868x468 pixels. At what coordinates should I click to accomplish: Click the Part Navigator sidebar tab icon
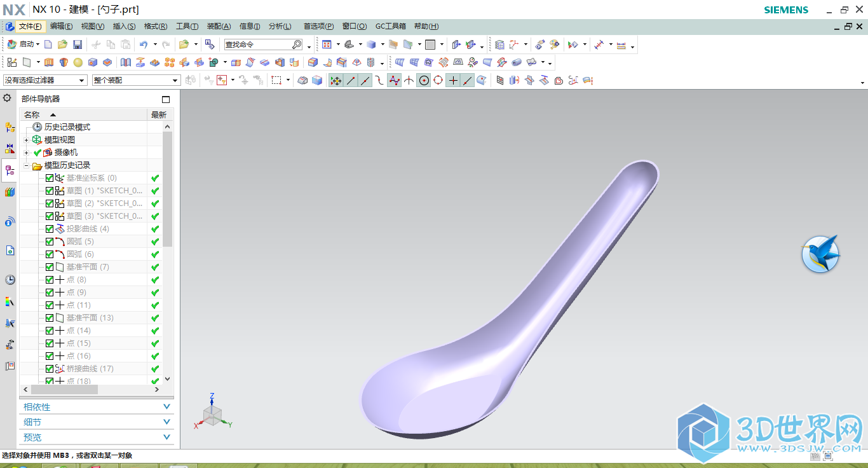(9, 170)
